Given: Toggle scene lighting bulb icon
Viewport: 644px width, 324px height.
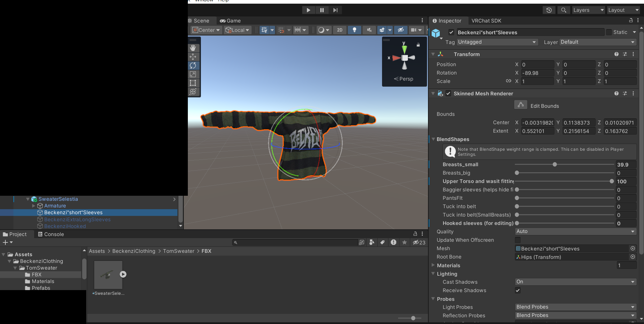Looking at the screenshot, I should 354,30.
